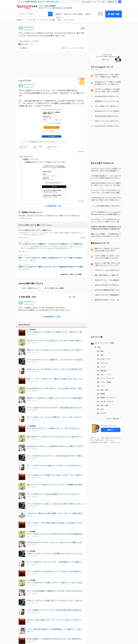Click the カラオケ folder icon

[98, 413]
